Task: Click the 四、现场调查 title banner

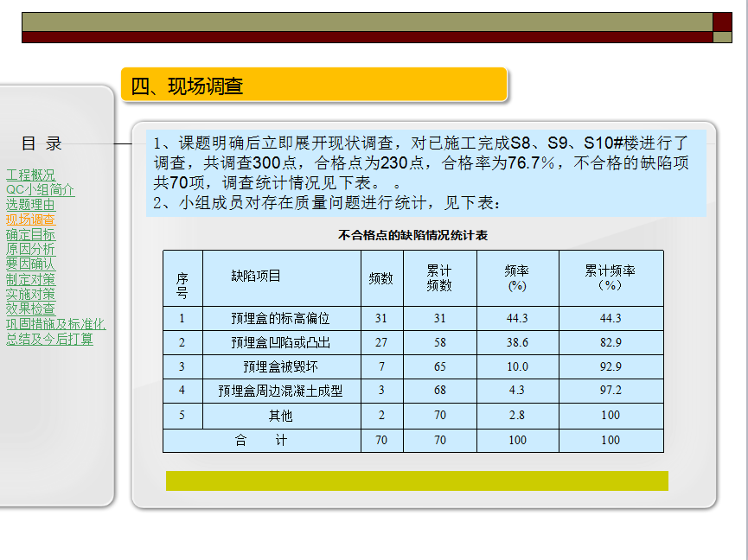Action: (314, 85)
